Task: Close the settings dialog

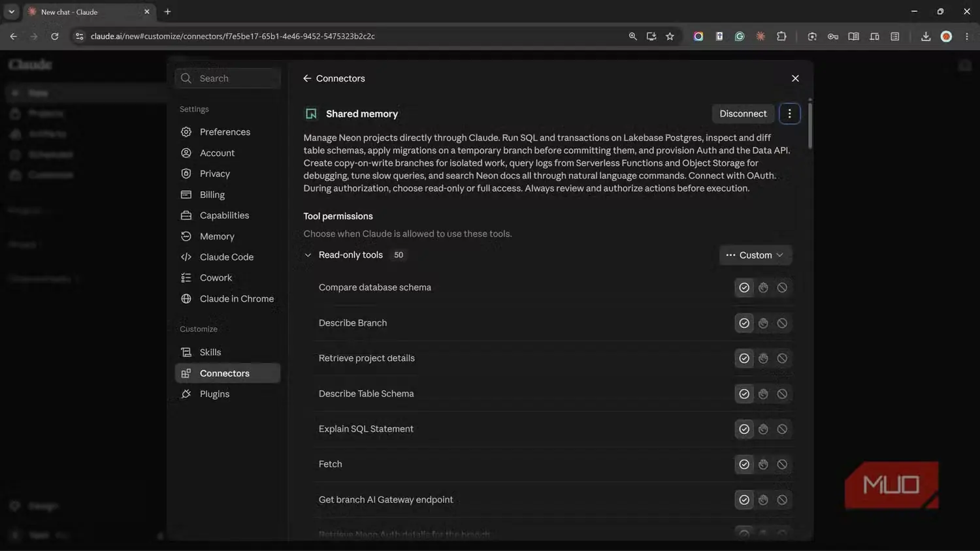Action: pos(795,78)
